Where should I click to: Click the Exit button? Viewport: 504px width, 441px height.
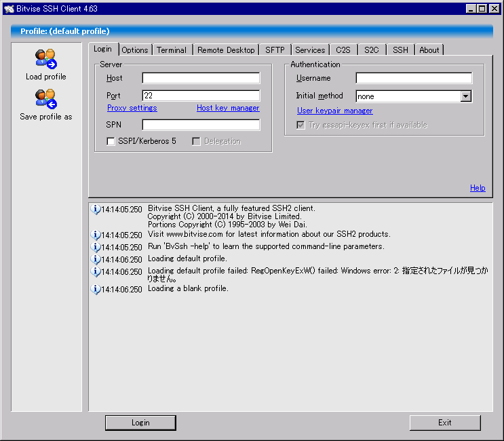[x=445, y=423]
